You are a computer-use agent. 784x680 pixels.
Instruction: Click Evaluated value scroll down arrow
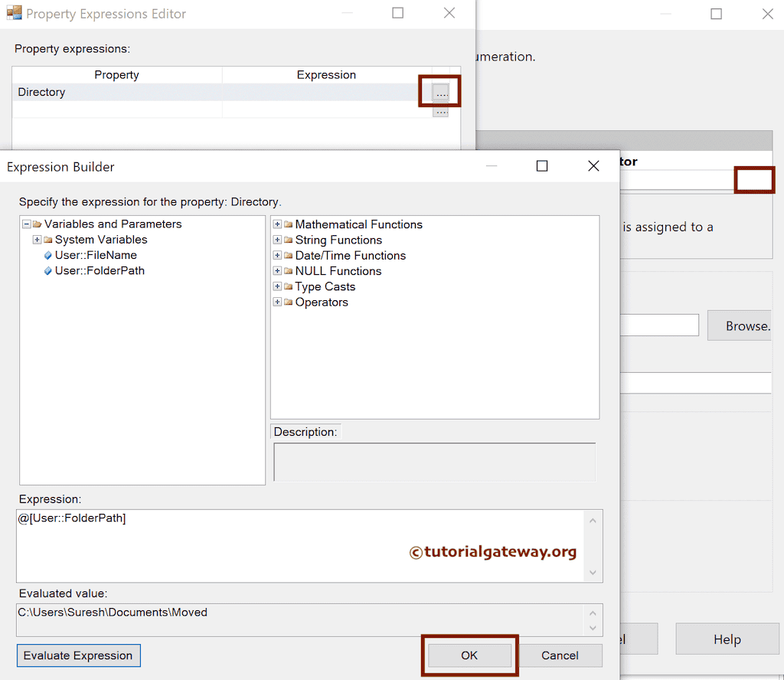pyautogui.click(x=593, y=628)
